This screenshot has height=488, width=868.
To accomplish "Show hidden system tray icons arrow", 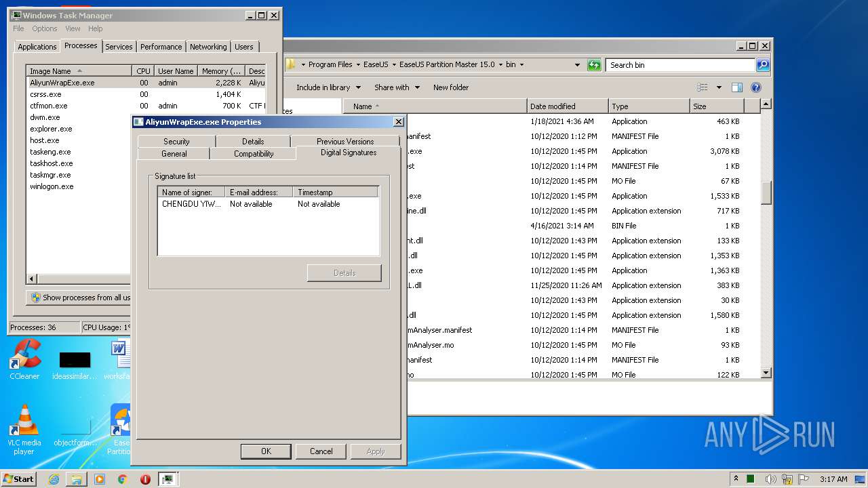I will (736, 479).
